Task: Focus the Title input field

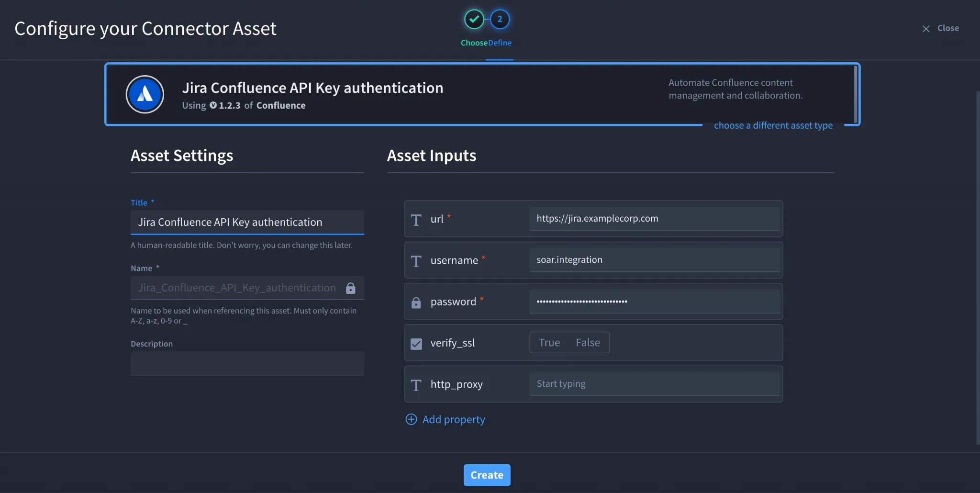Action: point(247,222)
